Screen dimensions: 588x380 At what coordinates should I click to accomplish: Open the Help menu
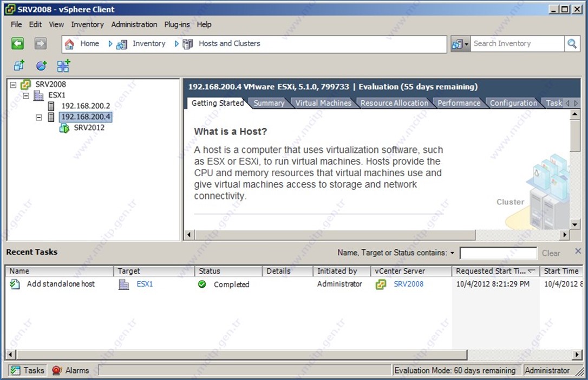tap(204, 24)
